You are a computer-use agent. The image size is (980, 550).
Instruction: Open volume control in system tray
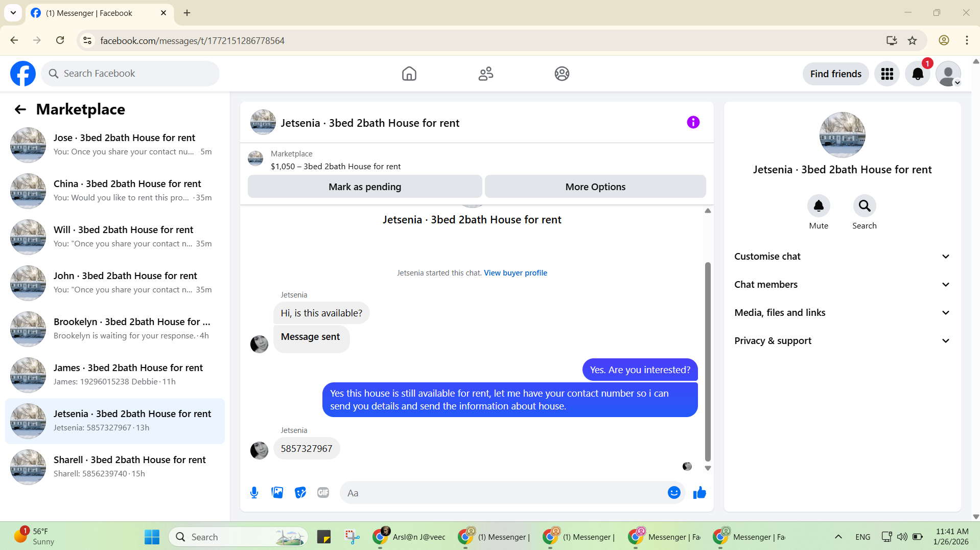point(902,537)
